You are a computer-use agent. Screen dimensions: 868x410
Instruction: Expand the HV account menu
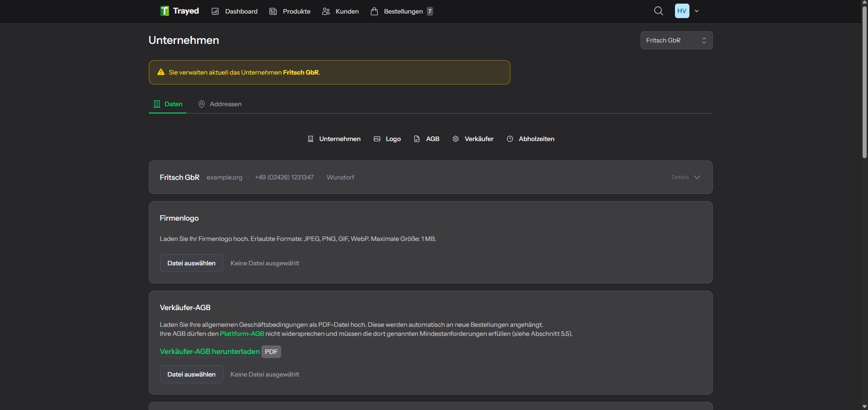pyautogui.click(x=687, y=11)
